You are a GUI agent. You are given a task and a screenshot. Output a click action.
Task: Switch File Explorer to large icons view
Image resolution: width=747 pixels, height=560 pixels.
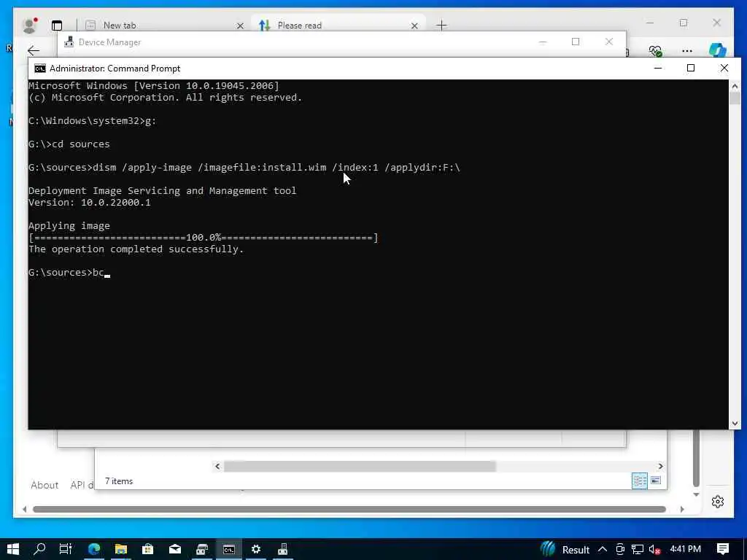tap(656, 481)
